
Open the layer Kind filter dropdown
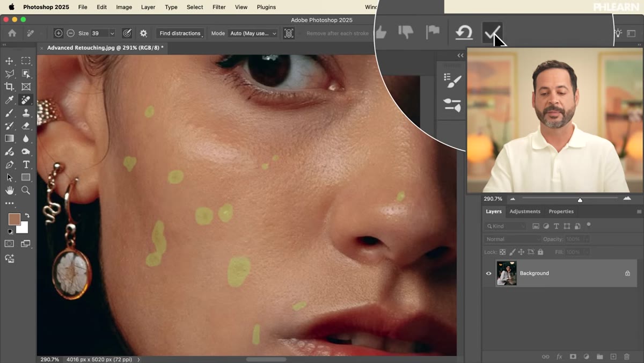[x=505, y=226]
